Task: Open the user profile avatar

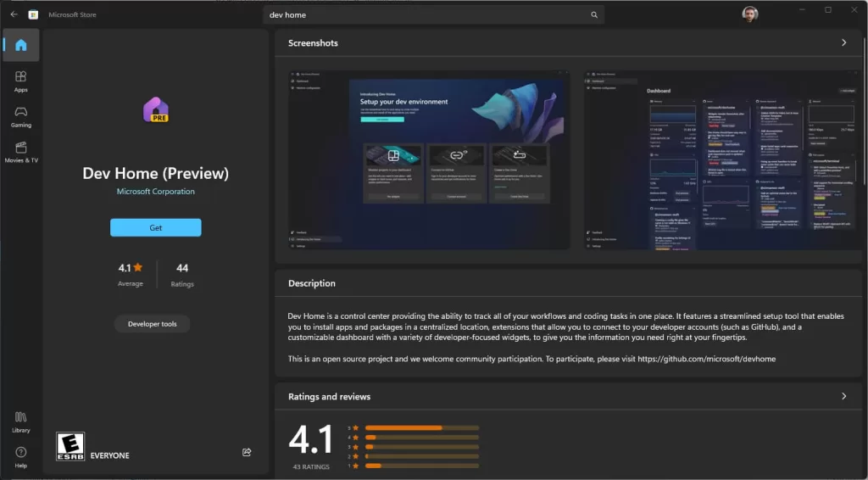Action: 749,14
